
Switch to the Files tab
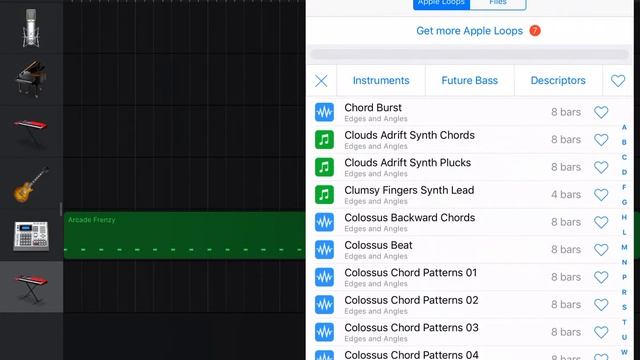point(498,4)
